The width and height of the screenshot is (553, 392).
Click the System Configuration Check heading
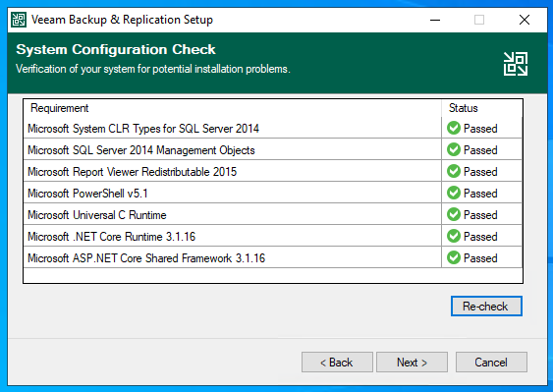point(116,49)
